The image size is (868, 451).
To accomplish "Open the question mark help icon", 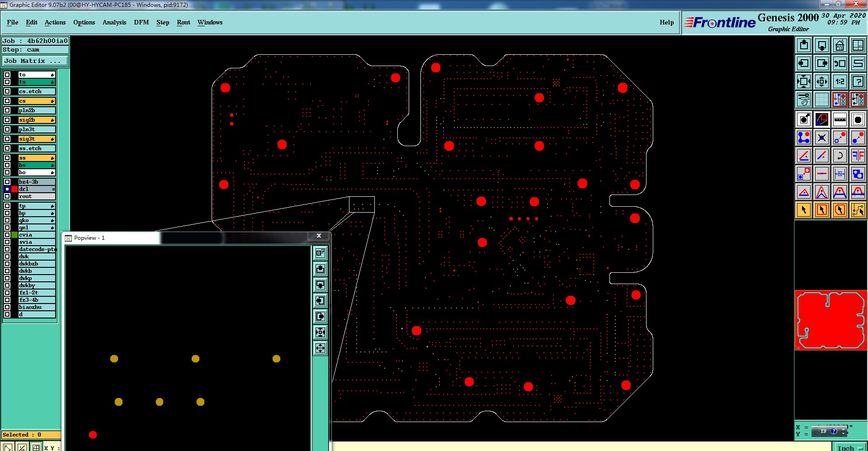I will (x=858, y=81).
